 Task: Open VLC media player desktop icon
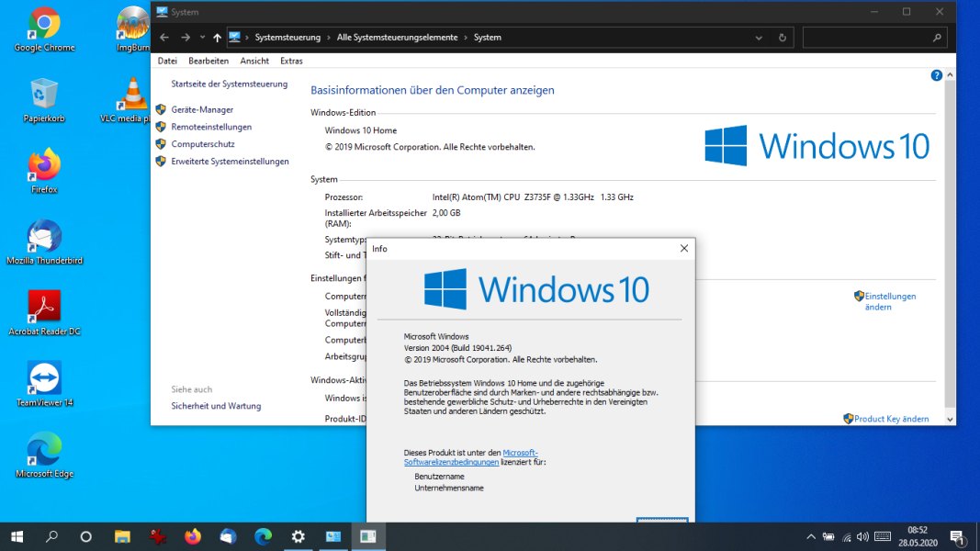pyautogui.click(x=126, y=101)
